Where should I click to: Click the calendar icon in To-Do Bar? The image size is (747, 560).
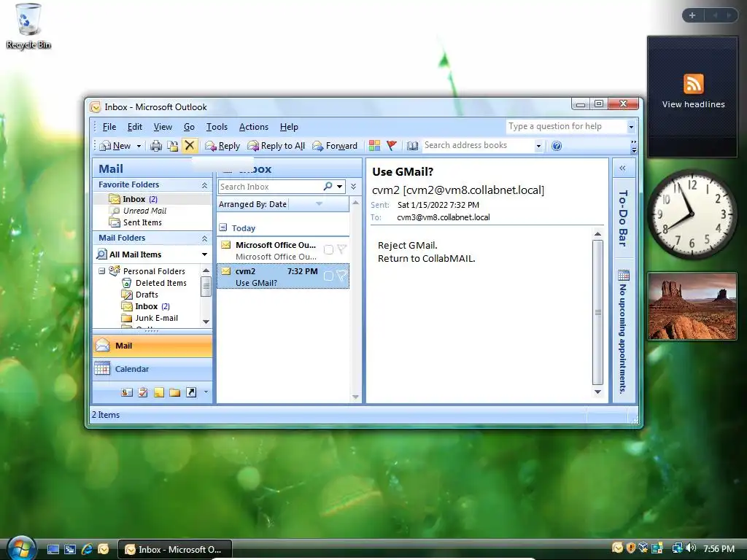coord(624,275)
